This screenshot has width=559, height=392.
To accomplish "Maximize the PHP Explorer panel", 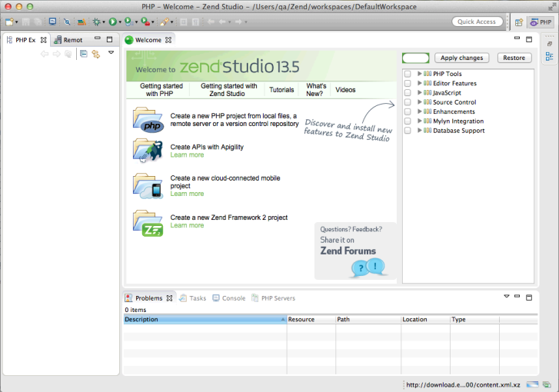I will 109,39.
